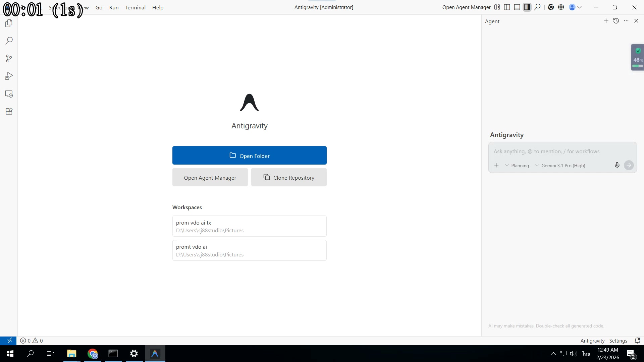Viewport: 644px width, 362px height.
Task: Toggle the secondary sidebar panel icon
Action: (527, 7)
